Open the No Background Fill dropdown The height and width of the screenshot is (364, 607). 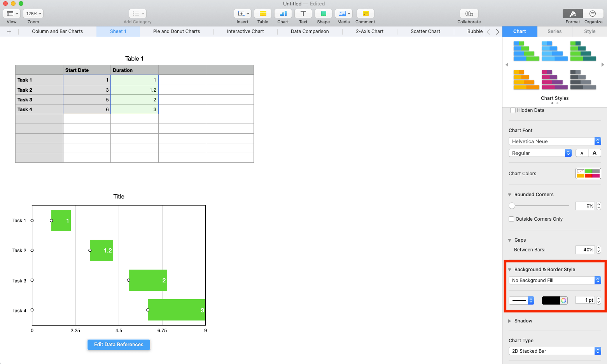pyautogui.click(x=555, y=280)
